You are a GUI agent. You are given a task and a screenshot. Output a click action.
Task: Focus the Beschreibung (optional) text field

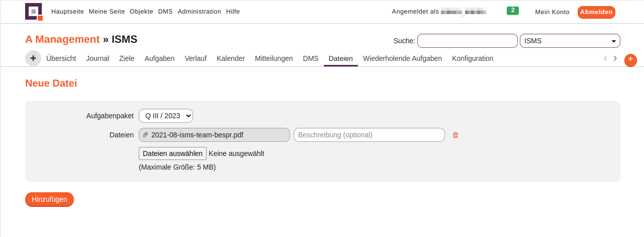(x=369, y=135)
